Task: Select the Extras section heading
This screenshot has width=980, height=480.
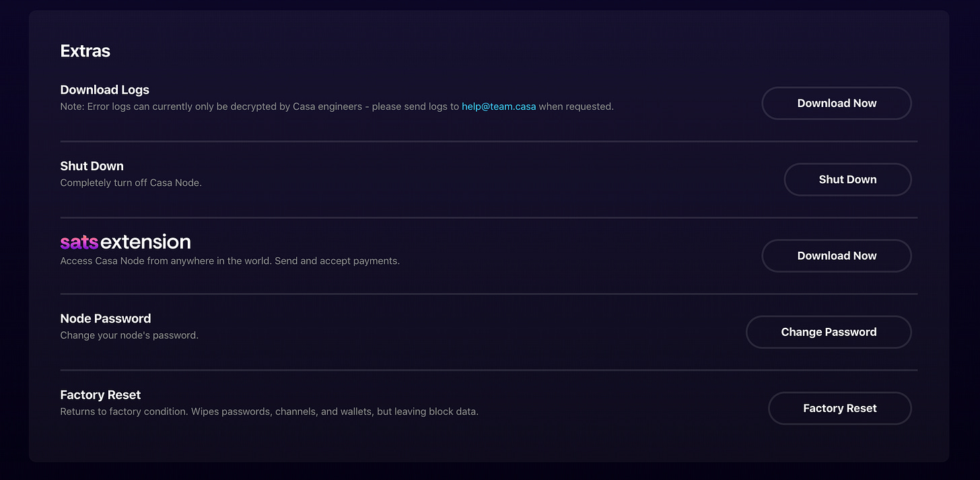Action: pos(85,51)
